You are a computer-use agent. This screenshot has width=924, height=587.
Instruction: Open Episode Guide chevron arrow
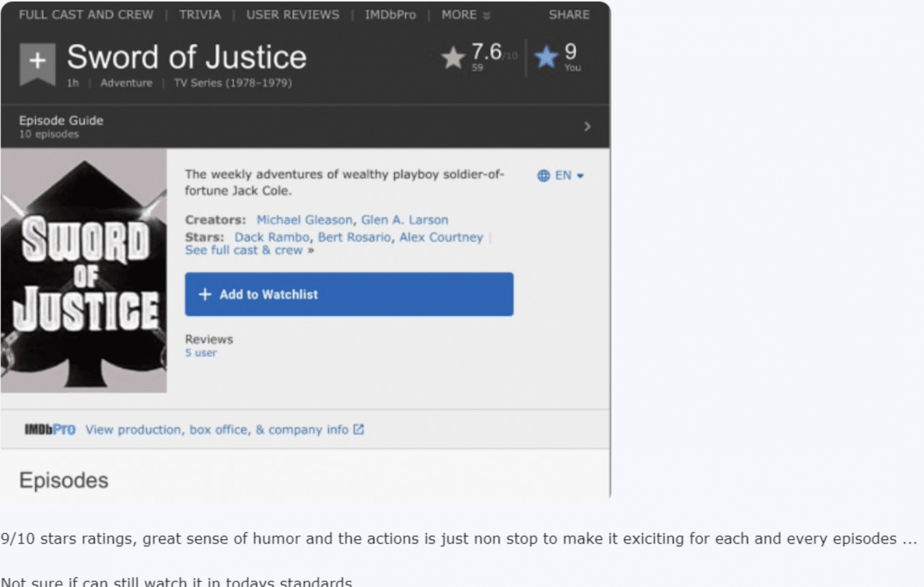587,126
